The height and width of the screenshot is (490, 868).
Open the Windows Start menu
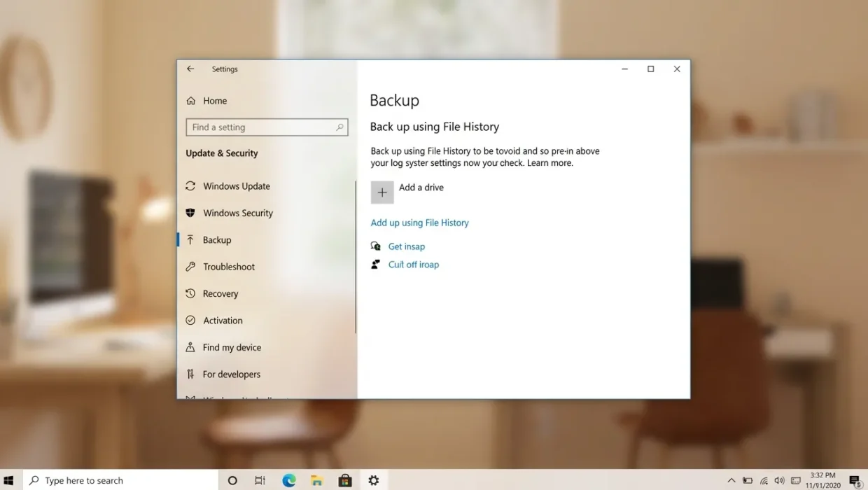pos(9,480)
